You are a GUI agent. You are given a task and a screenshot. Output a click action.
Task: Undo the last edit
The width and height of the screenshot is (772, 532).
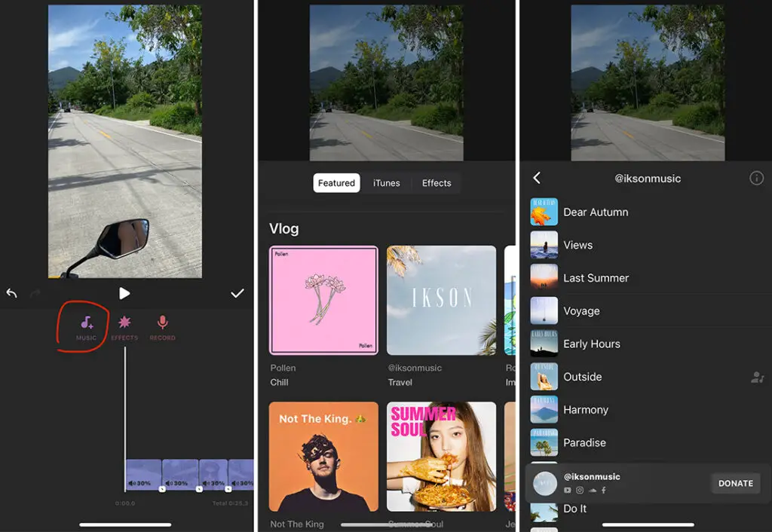point(12,293)
